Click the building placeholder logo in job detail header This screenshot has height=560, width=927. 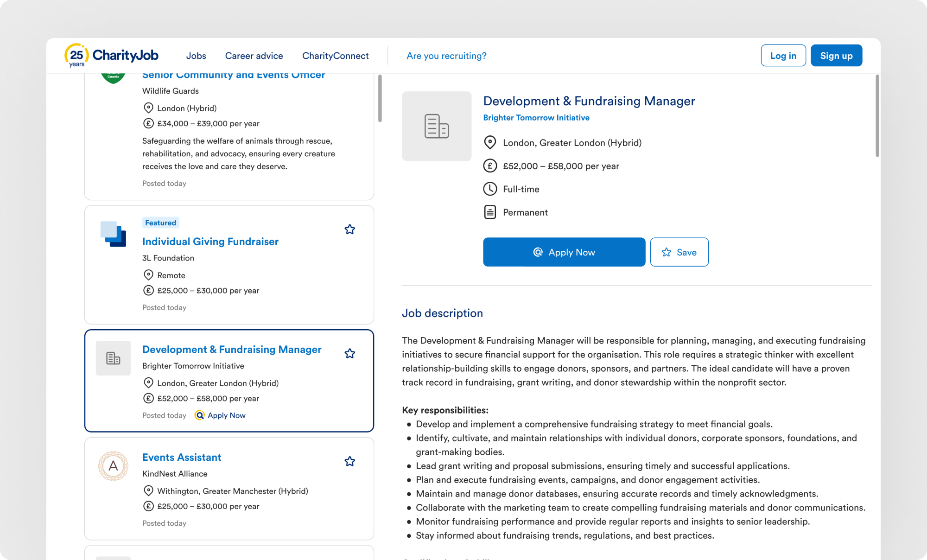pos(436,126)
